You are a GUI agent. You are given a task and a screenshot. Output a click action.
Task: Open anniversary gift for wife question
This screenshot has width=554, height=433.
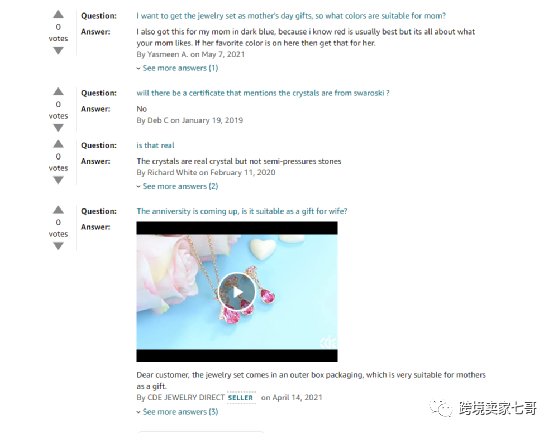pos(242,211)
